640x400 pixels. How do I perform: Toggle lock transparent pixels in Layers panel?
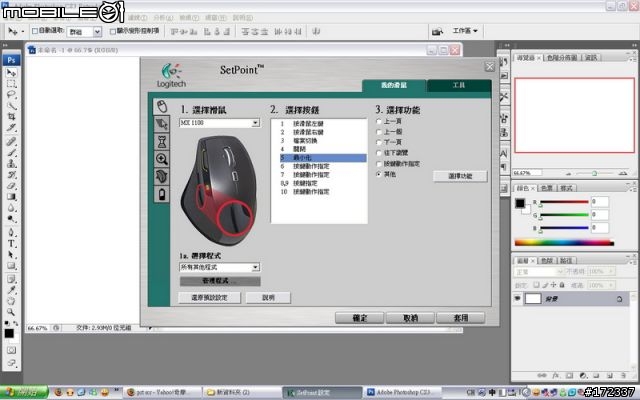pyautogui.click(x=536, y=285)
